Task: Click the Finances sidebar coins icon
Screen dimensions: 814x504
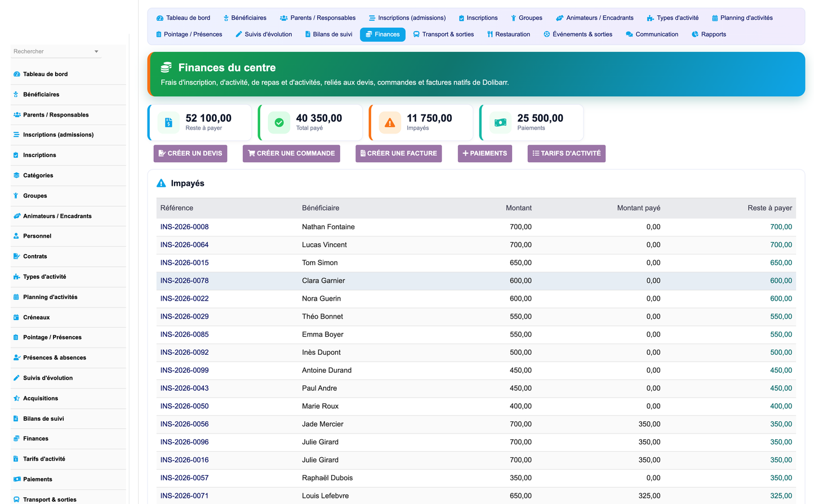Action: point(16,439)
